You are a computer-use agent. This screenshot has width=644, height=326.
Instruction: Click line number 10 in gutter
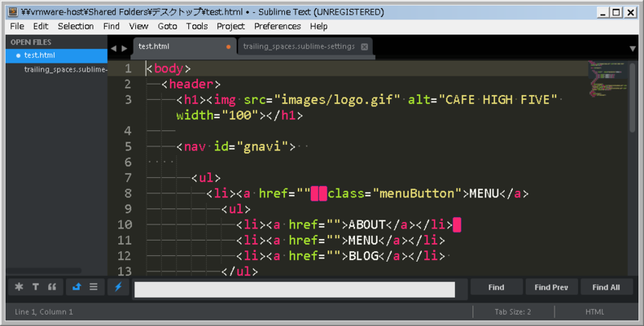125,225
